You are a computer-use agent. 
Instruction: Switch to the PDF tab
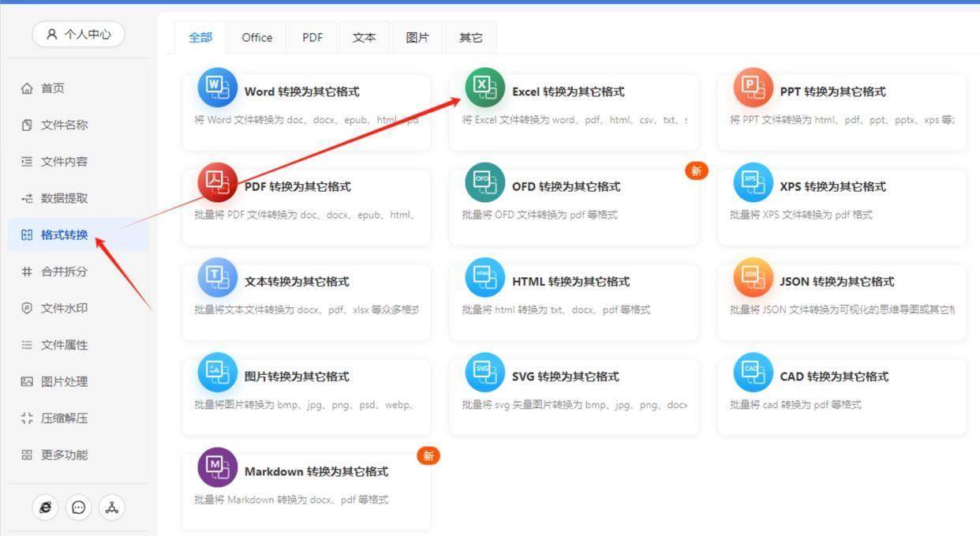pos(312,37)
